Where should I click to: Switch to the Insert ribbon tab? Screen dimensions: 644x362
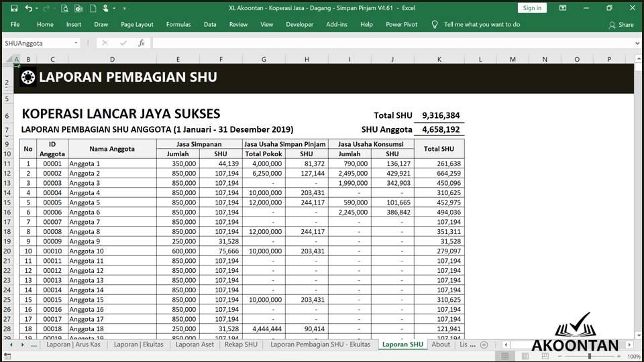click(74, 25)
